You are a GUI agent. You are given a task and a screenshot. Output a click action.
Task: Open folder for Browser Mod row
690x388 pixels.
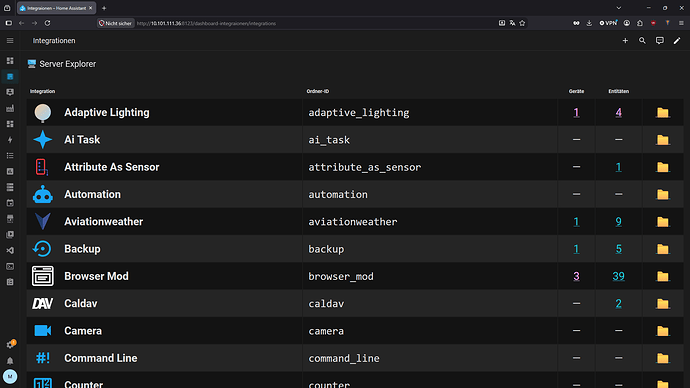pyautogui.click(x=663, y=276)
